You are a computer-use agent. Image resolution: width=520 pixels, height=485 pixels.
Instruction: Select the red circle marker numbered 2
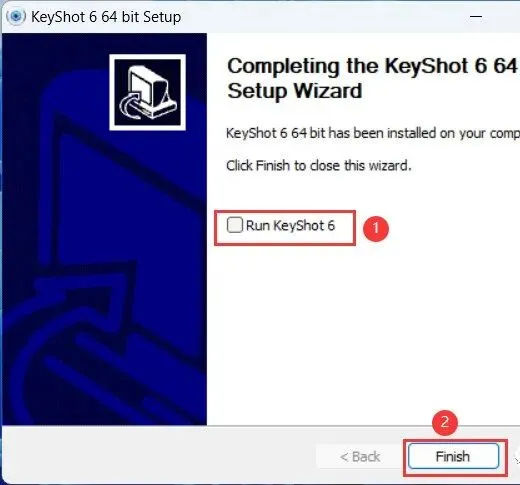click(x=445, y=422)
